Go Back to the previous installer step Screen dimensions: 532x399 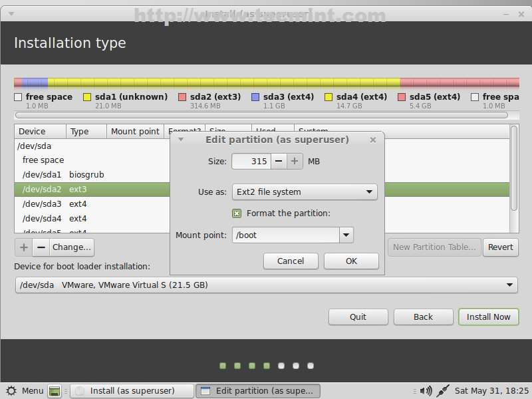tap(423, 317)
